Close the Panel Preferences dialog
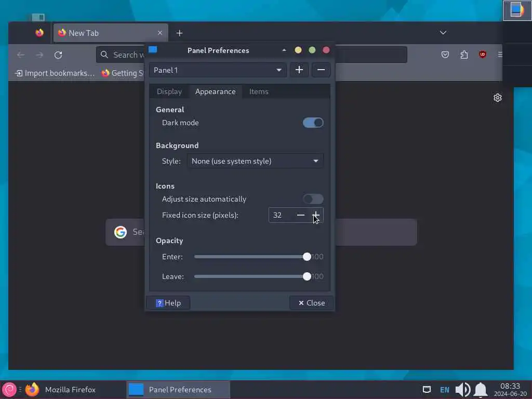Image resolution: width=532 pixels, height=399 pixels. [312, 303]
